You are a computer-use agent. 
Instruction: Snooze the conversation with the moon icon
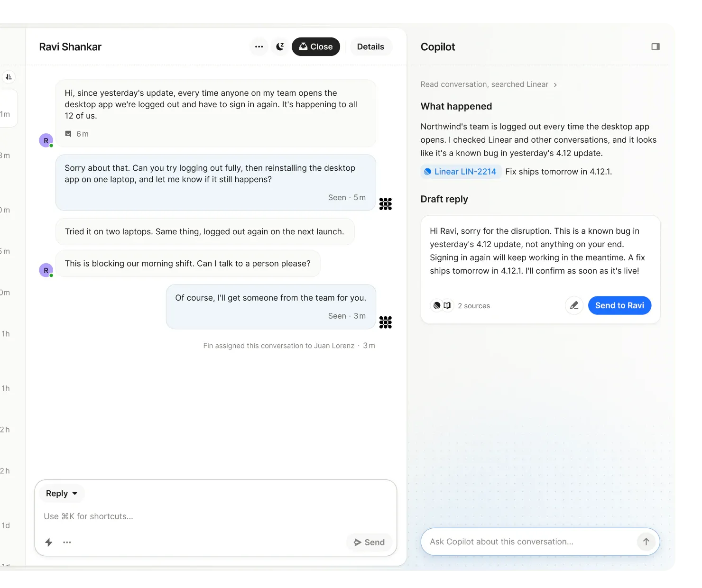280,46
